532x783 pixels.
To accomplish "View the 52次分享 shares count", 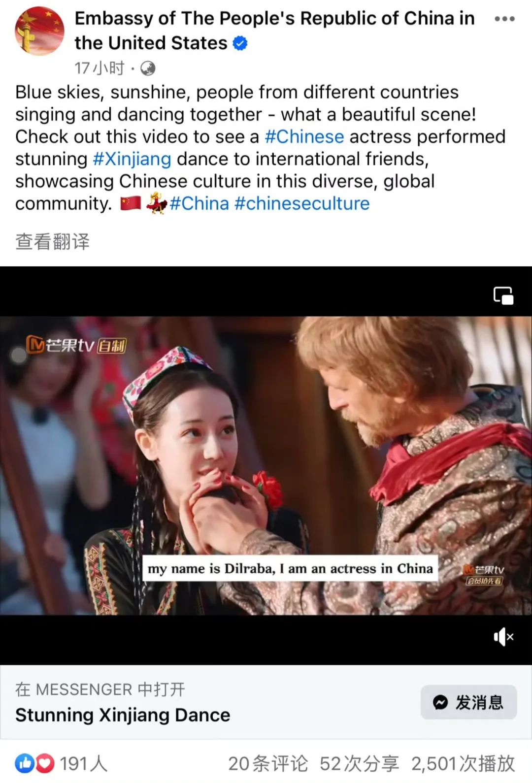I will (359, 764).
